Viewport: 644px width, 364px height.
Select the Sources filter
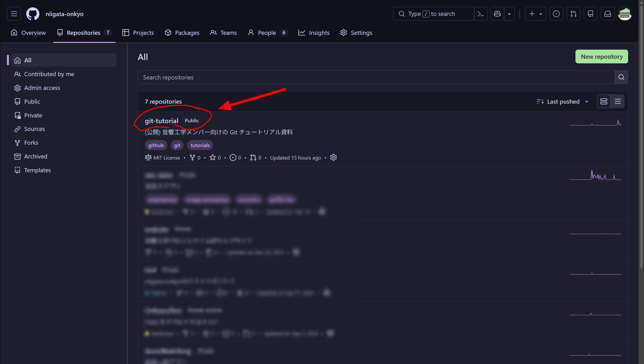coord(64,129)
